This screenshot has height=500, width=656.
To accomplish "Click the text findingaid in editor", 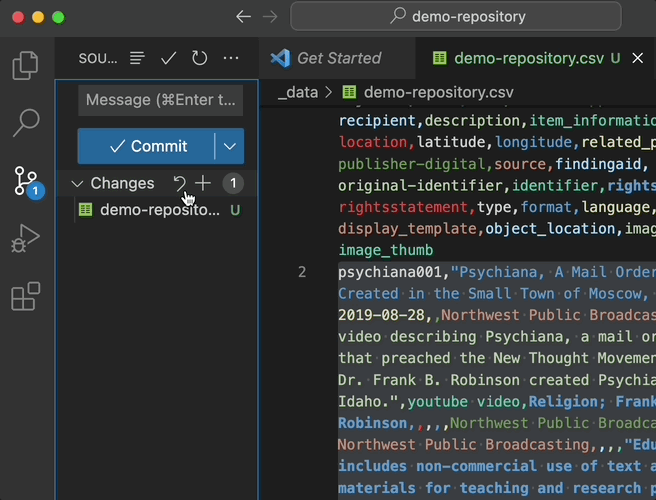I will (598, 164).
